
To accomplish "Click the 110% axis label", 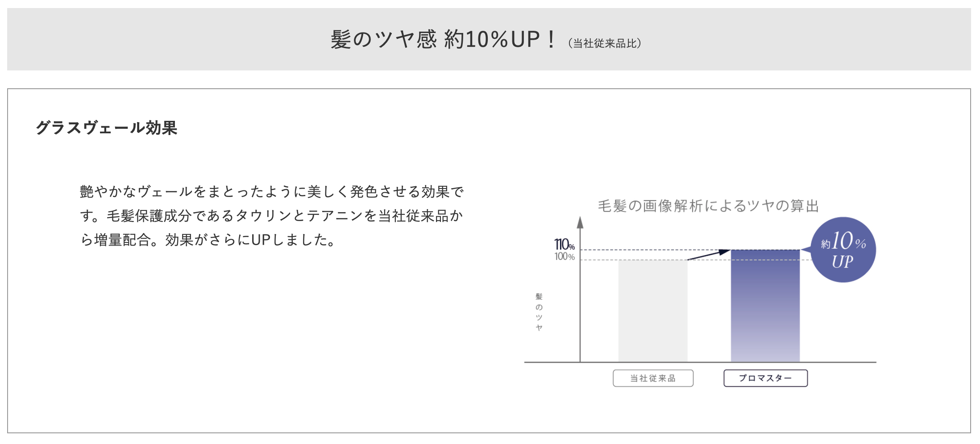I will coord(564,245).
